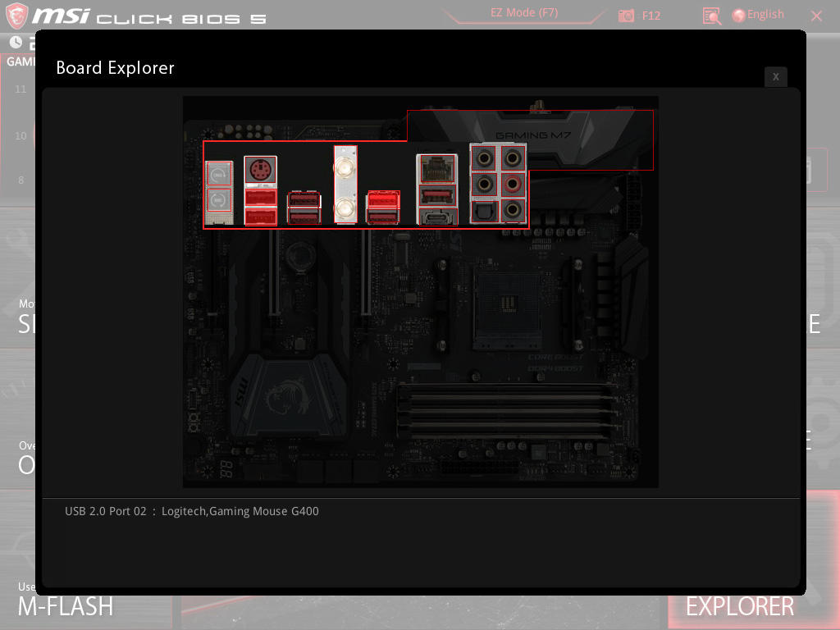Select lower USB port left of antenna connectors
Viewport: 840px width, 630px height.
point(304,216)
